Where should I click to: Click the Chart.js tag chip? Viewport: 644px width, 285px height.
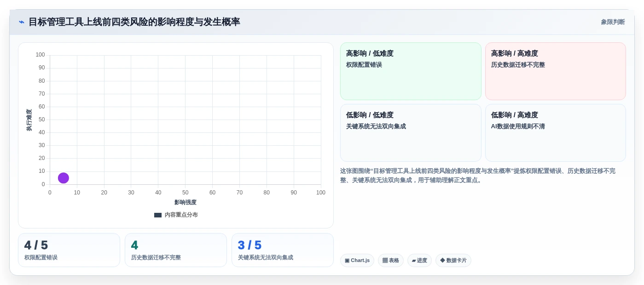(357, 261)
